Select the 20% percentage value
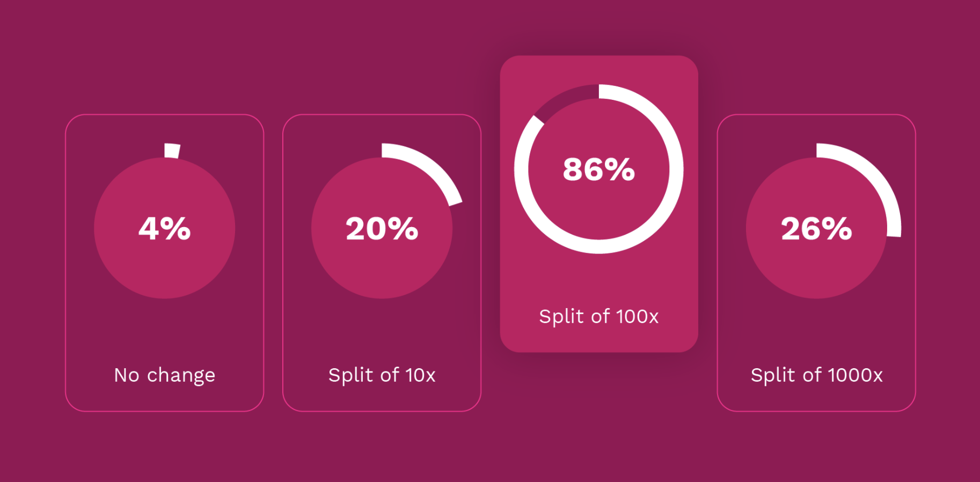The height and width of the screenshot is (482, 980). tap(382, 229)
